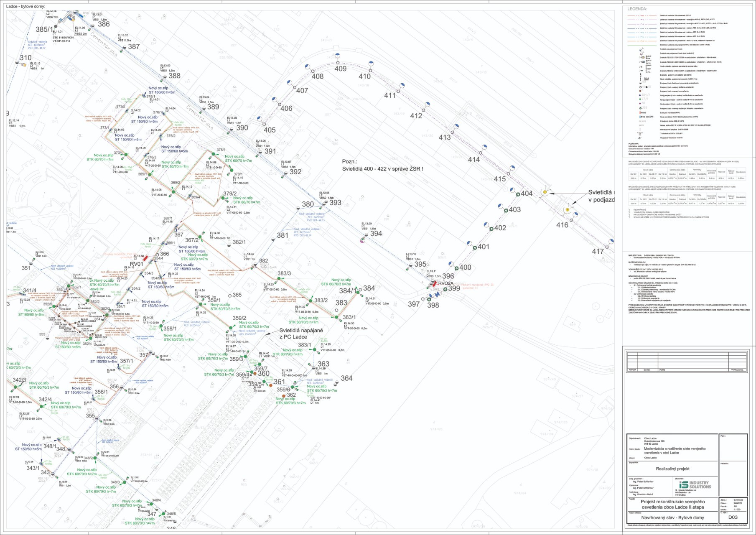This screenshot has height=535, width=756.
Task: Click 'Realizačný projekt' in the title block
Action: pos(673,469)
